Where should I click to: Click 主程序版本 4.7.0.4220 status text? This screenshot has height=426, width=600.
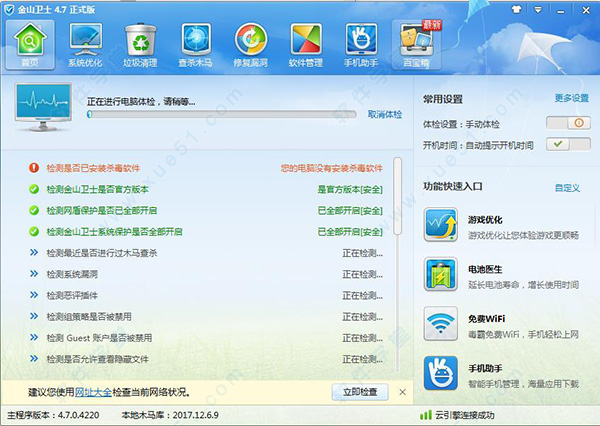tap(53, 415)
